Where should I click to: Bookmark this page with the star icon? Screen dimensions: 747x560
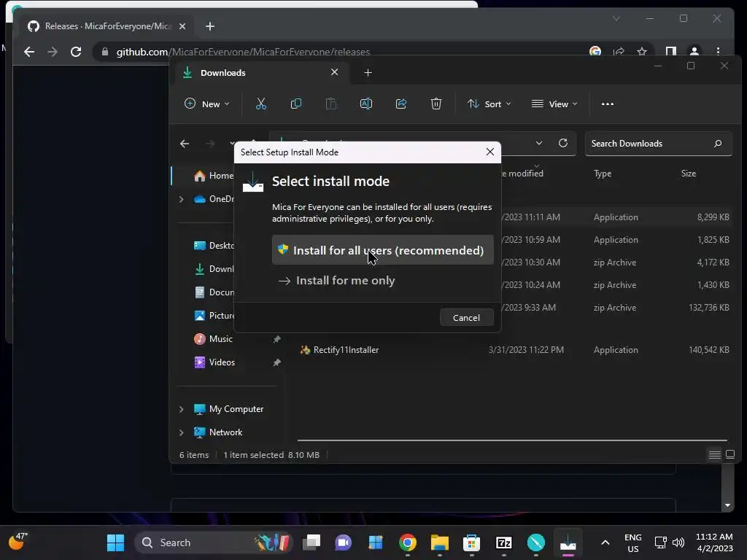[642, 52]
